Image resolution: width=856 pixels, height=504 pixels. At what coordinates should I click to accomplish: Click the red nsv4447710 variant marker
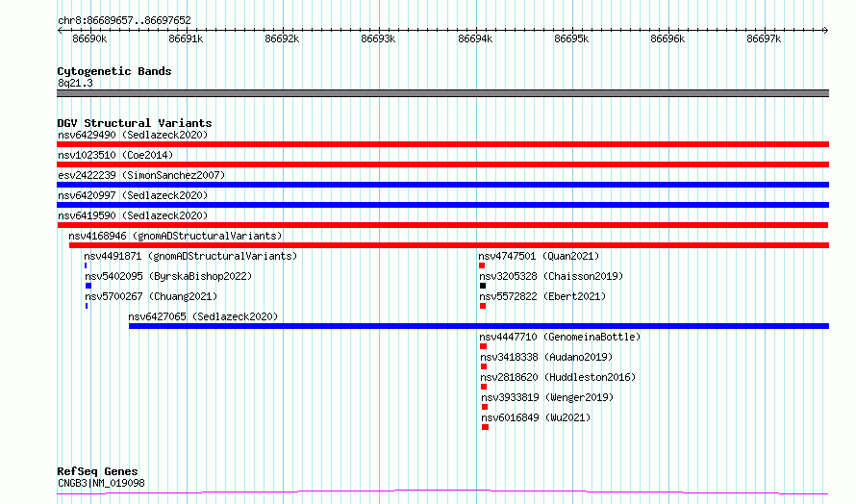483,346
